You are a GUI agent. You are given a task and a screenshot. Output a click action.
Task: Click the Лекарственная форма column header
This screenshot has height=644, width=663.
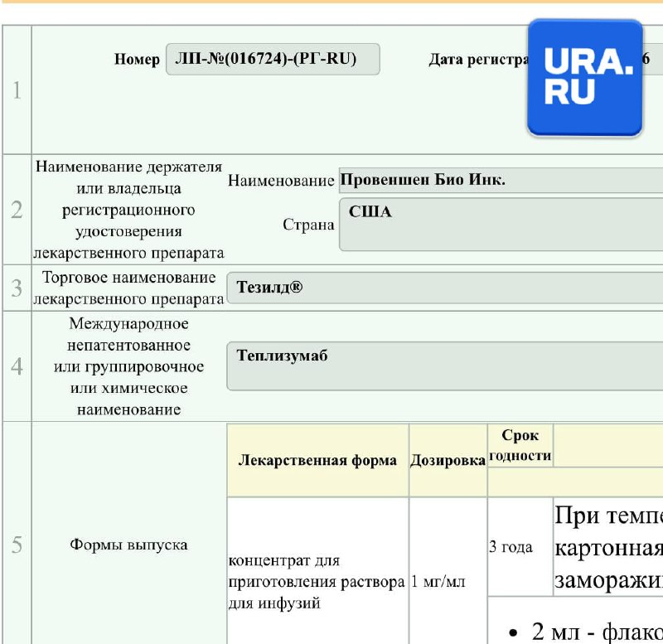[x=317, y=461]
